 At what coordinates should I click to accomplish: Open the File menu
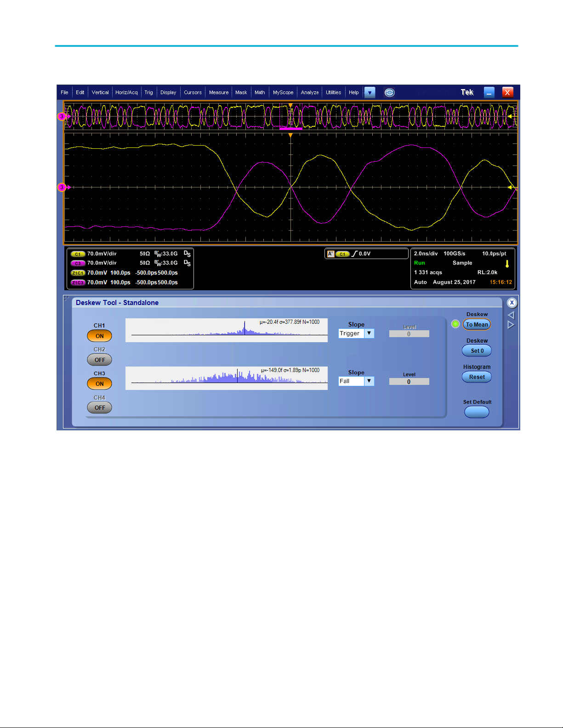[x=64, y=92]
